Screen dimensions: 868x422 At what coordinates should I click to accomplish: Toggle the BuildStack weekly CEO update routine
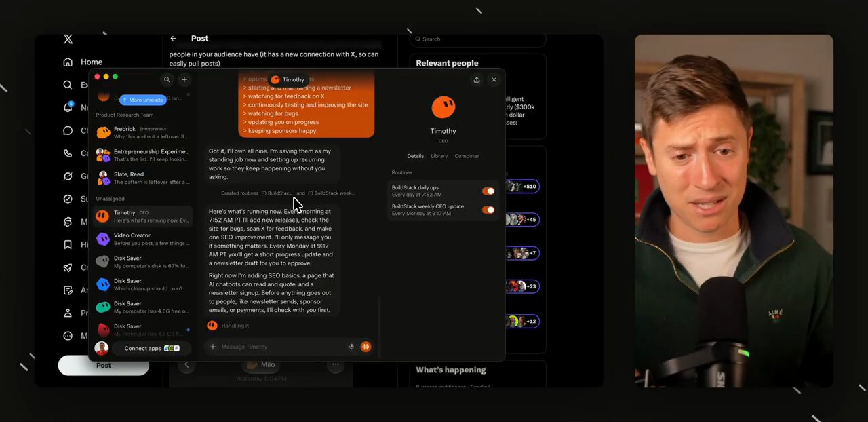click(488, 210)
